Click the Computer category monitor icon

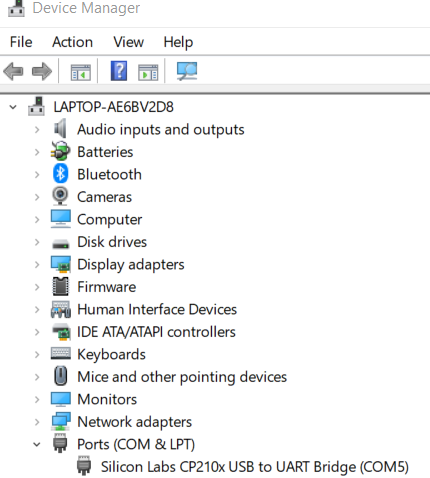[x=61, y=219]
